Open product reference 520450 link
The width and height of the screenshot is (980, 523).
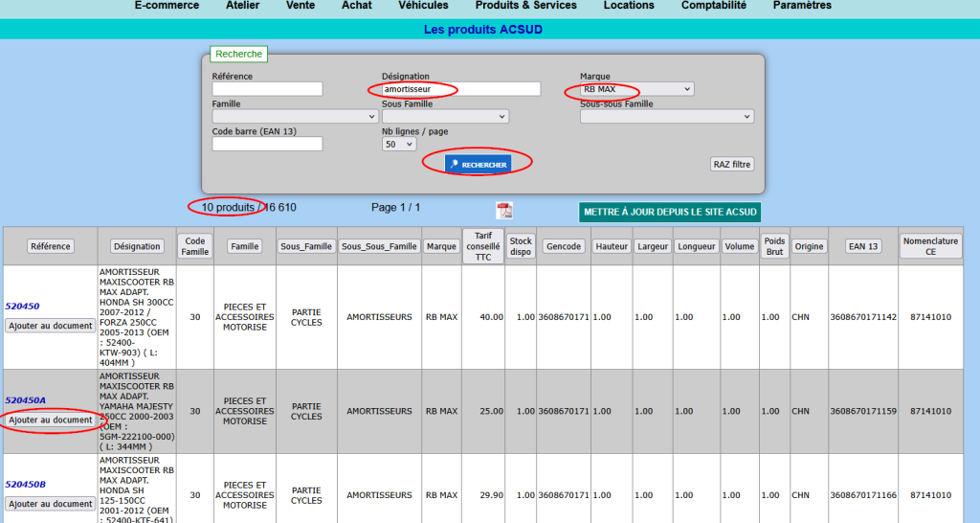(22, 307)
